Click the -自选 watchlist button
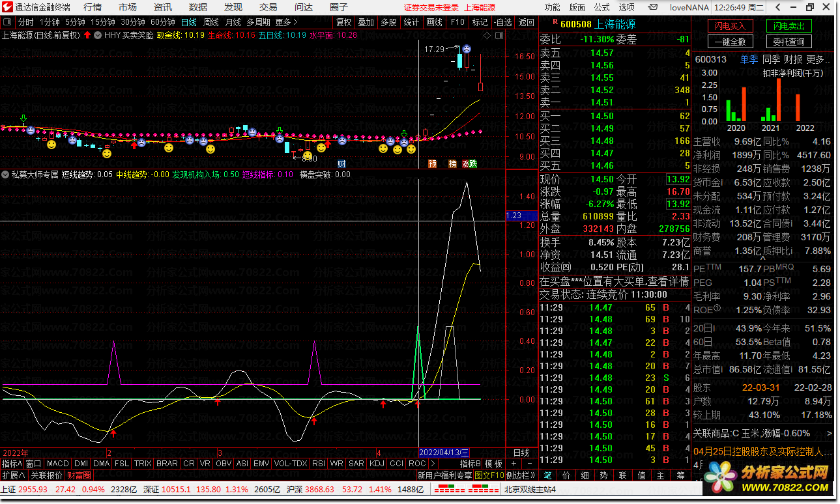This screenshot has height=504, width=840. click(x=502, y=22)
